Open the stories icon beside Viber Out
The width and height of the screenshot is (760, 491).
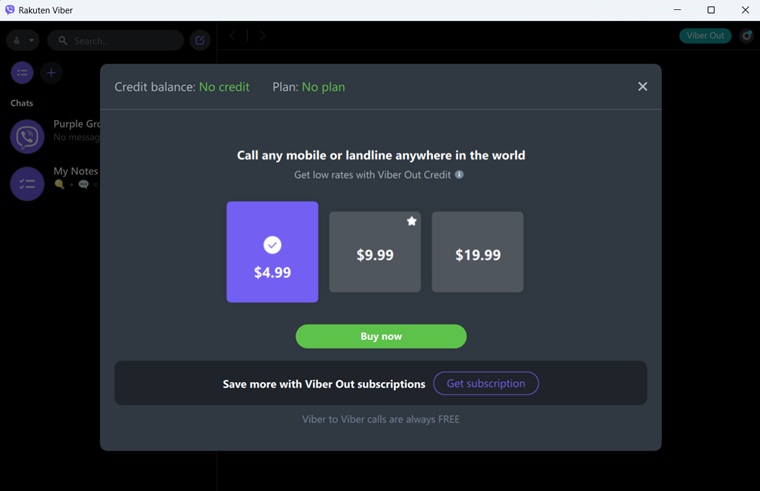coord(747,36)
